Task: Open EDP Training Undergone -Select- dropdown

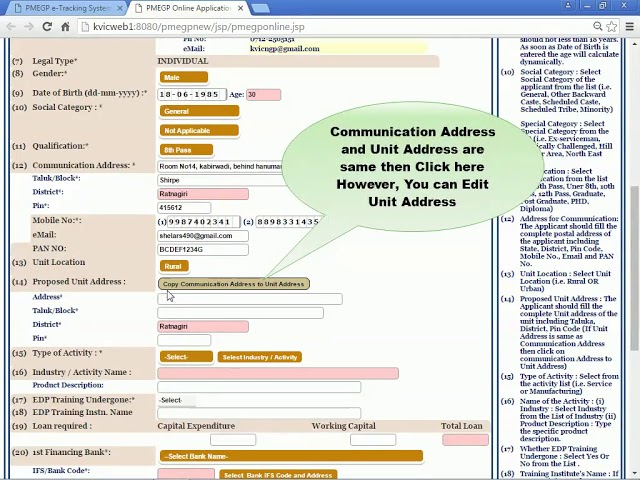Action: point(176,400)
